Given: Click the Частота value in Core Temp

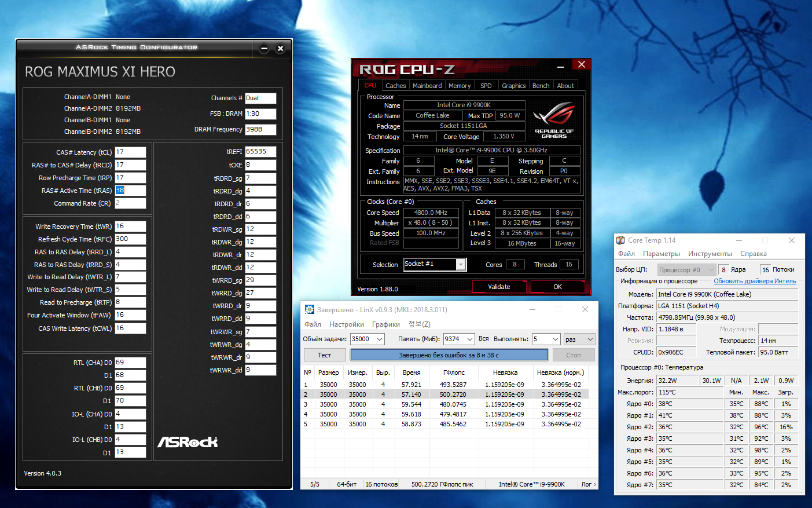Looking at the screenshot, I should click(x=728, y=317).
